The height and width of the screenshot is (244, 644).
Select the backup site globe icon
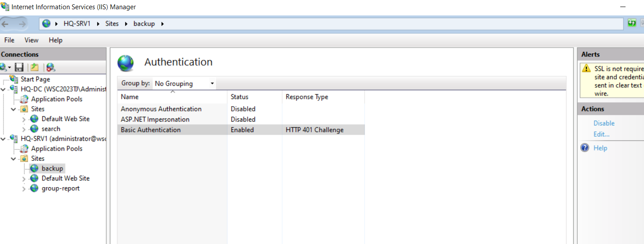(34, 168)
